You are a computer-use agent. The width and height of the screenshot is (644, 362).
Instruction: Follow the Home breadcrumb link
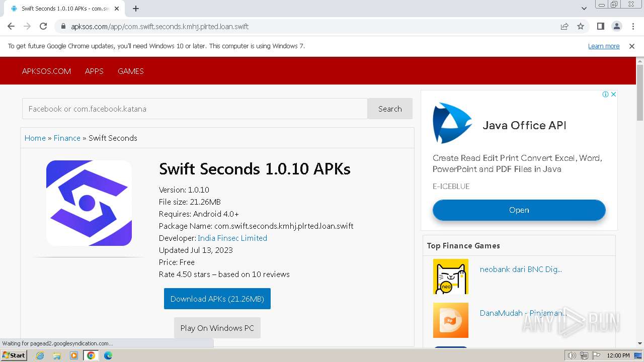(x=35, y=138)
